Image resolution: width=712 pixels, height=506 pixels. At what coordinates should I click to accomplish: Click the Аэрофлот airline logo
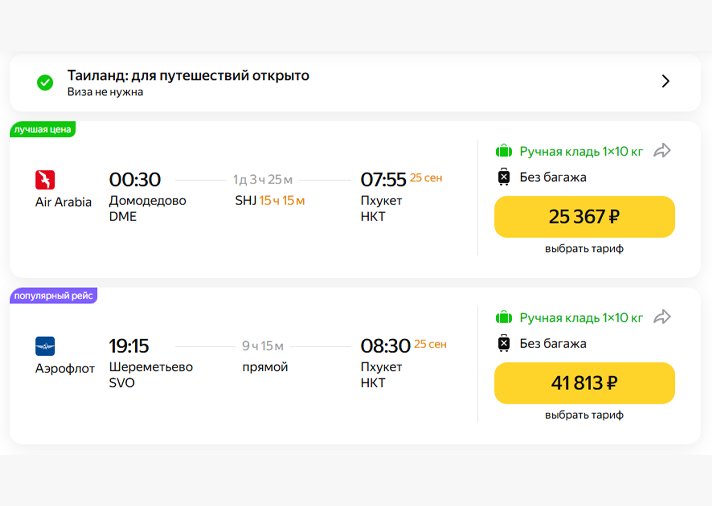click(x=45, y=346)
